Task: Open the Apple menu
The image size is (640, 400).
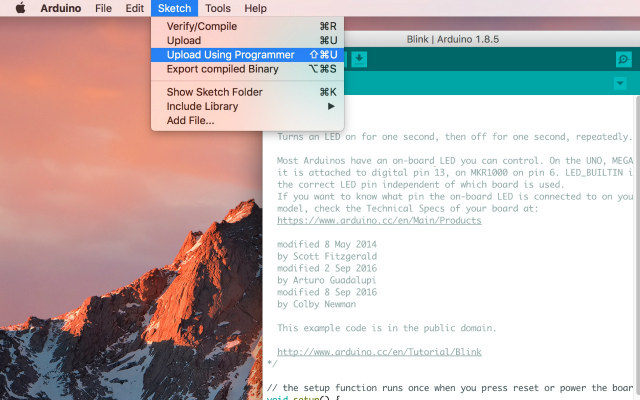Action: tap(20, 8)
